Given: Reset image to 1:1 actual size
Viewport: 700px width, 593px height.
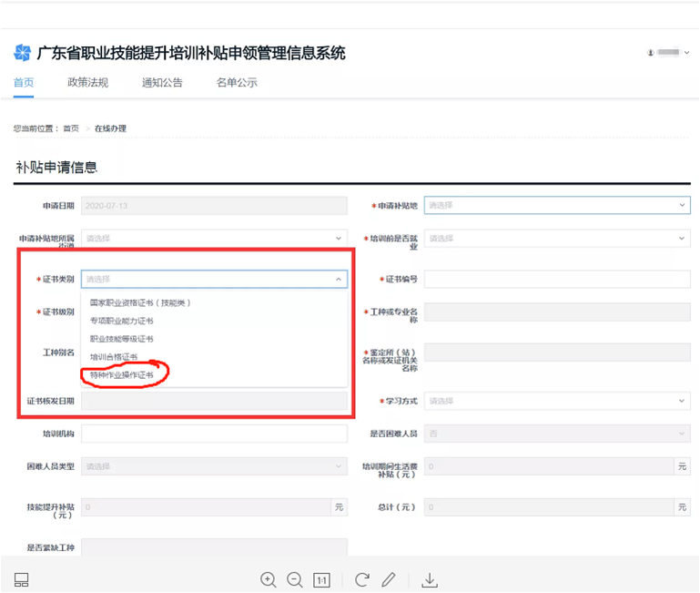Looking at the screenshot, I should 321,579.
